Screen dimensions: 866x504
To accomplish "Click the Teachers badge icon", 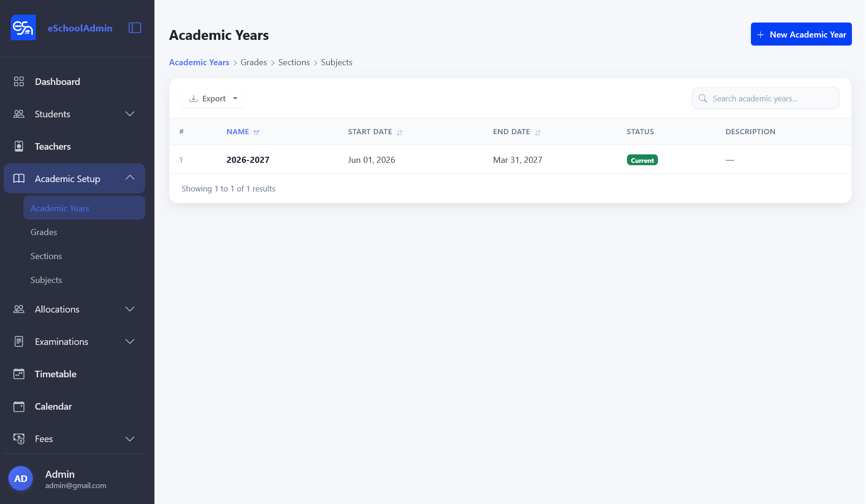I will coord(19,146).
